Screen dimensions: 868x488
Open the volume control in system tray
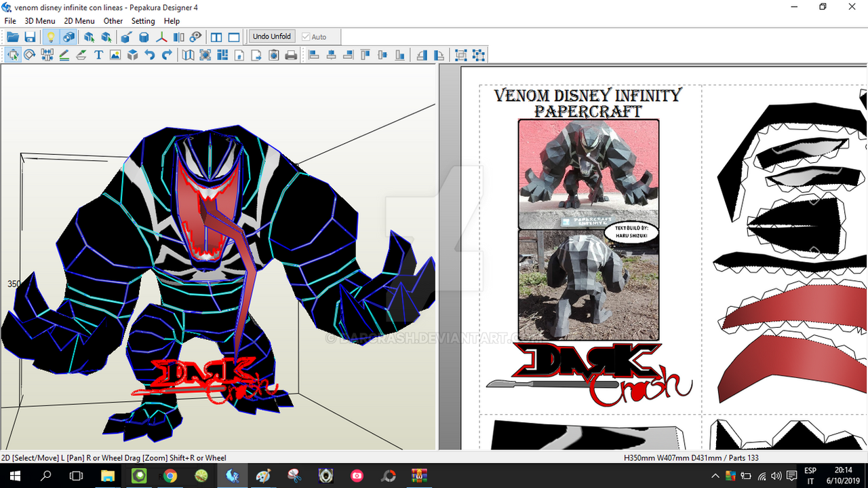[776, 476]
